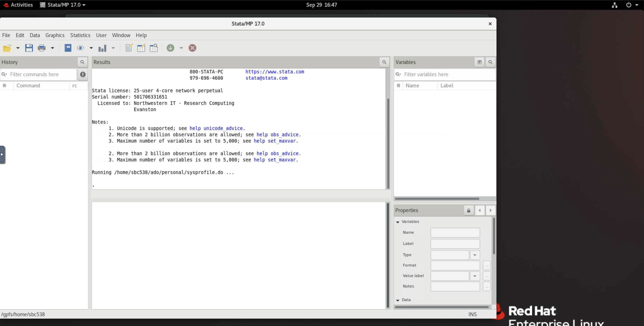Image resolution: width=644 pixels, height=326 pixels.
Task: Click the Variables panel filter options icon
Action: pyautogui.click(x=479, y=62)
